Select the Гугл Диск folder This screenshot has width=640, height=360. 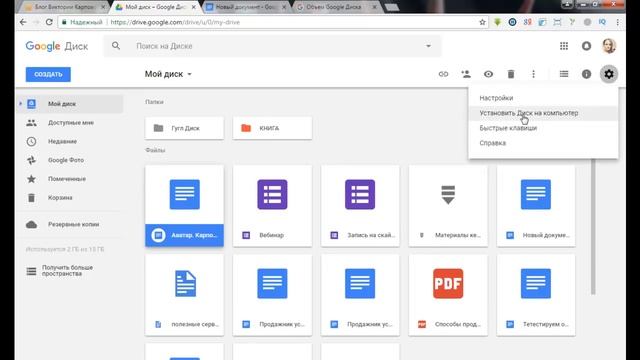(184, 128)
